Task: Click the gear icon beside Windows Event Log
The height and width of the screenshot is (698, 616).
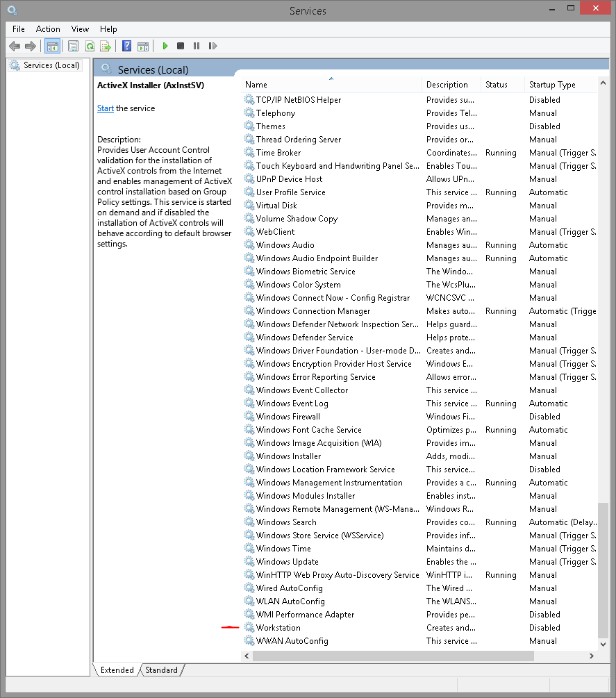Action: pyautogui.click(x=249, y=403)
